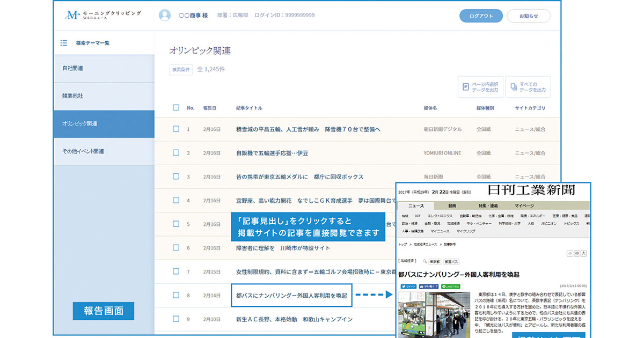The width and height of the screenshot is (644, 338).
Task: Open article 障害者に理解を 川崎市が特設サイト
Action: (x=283, y=248)
